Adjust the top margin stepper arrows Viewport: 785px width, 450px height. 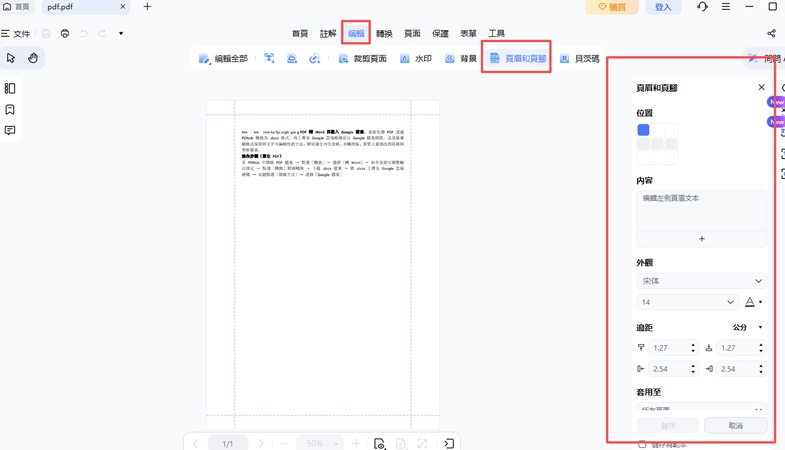(x=693, y=348)
